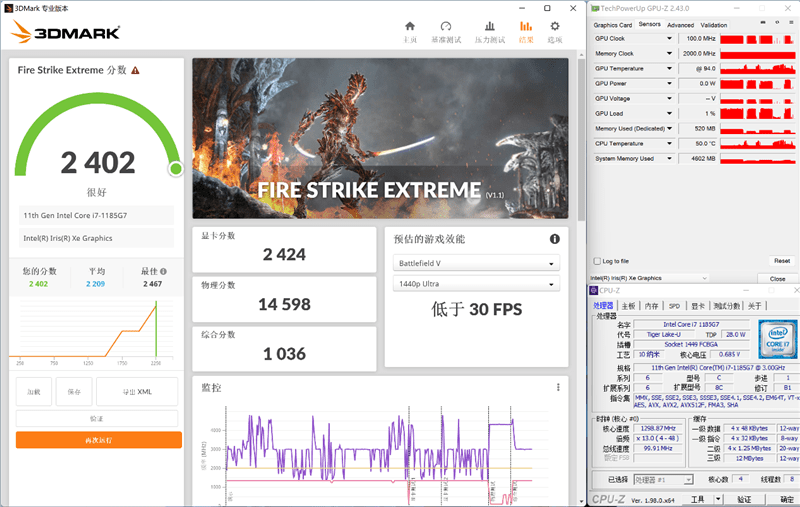
Task: Expand the System Memory Used sensor dropdown arrow
Action: [x=669, y=159]
